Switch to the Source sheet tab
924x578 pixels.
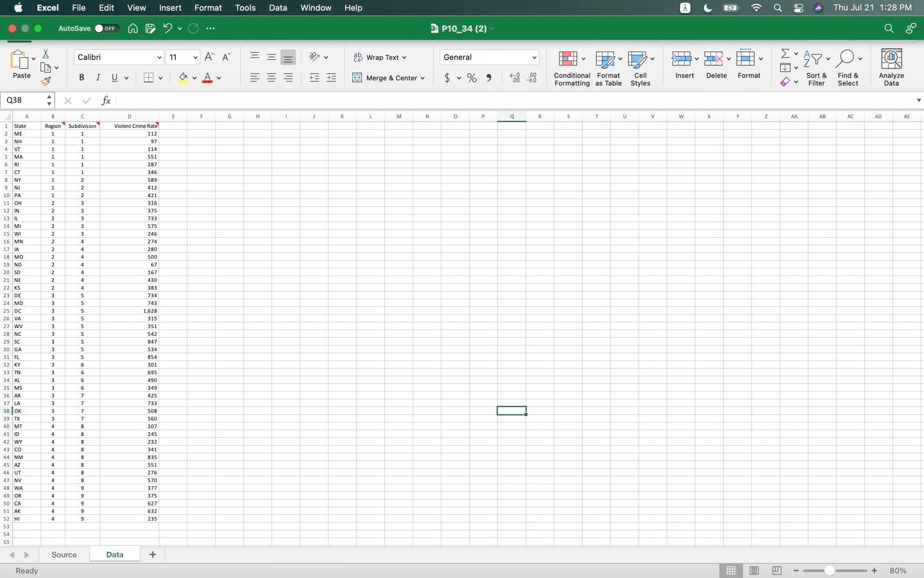[64, 554]
